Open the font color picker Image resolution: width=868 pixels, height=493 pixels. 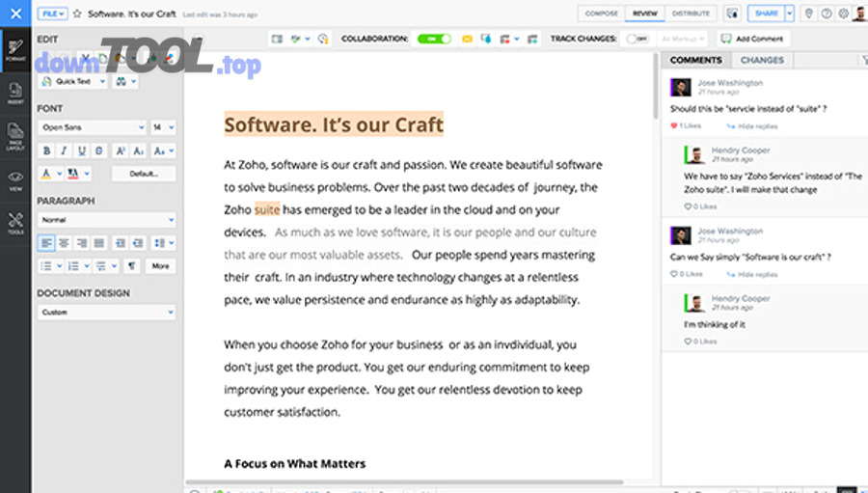(48, 174)
